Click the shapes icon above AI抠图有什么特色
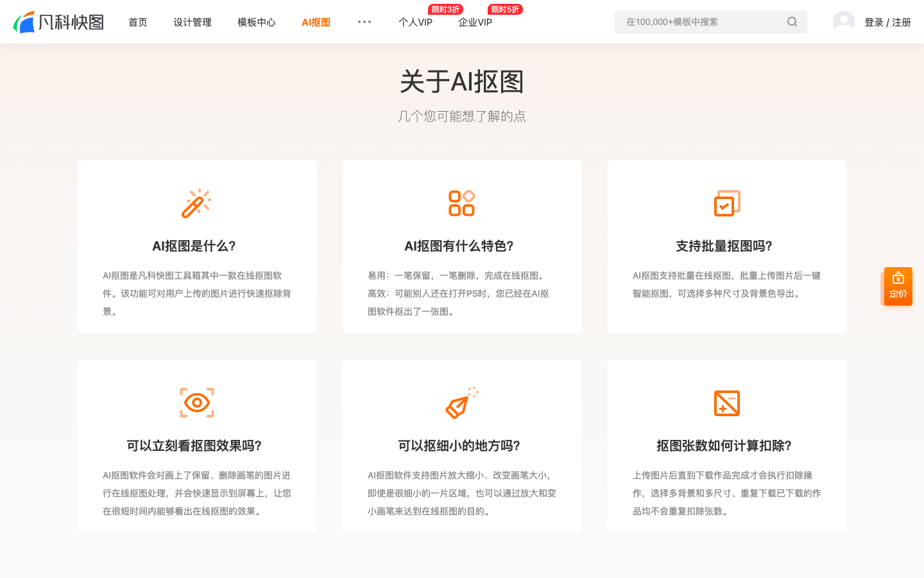The image size is (924, 578). [x=461, y=202]
